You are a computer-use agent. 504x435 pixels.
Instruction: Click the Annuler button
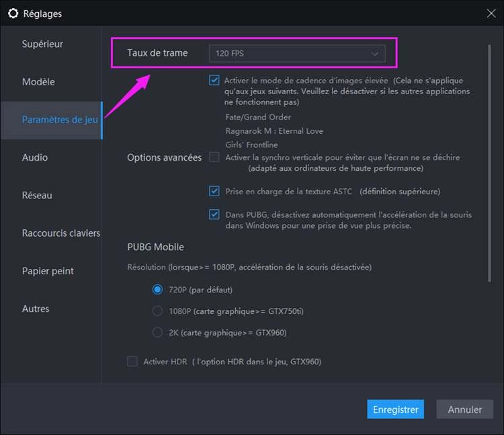[x=464, y=409]
